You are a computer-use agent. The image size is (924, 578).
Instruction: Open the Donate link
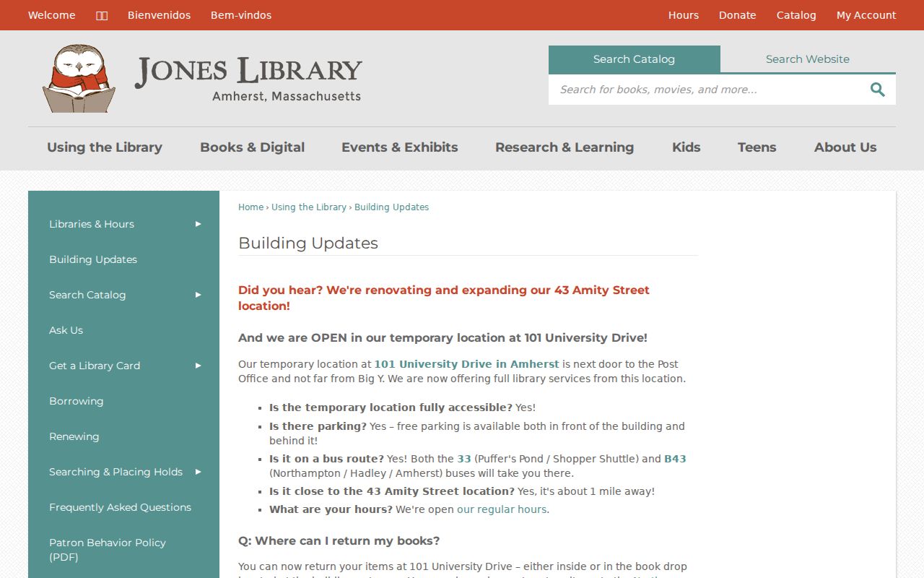[x=738, y=15]
